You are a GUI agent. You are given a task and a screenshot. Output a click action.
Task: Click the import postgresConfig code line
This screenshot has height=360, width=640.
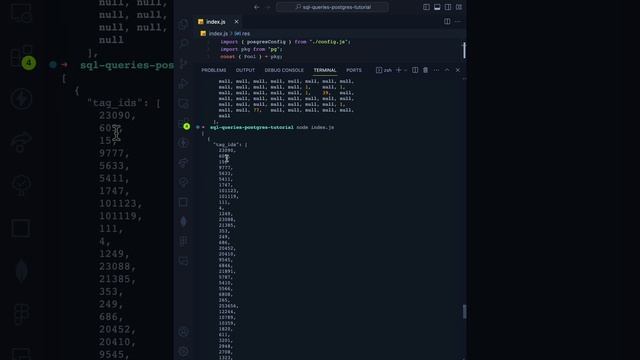[x=285, y=42]
